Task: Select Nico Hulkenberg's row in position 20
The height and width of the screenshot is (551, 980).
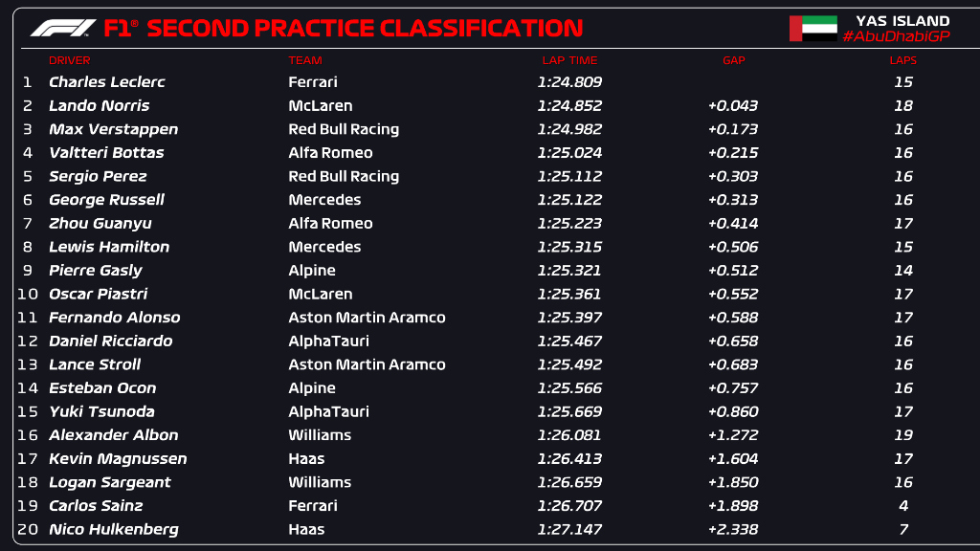Action: pos(113,529)
